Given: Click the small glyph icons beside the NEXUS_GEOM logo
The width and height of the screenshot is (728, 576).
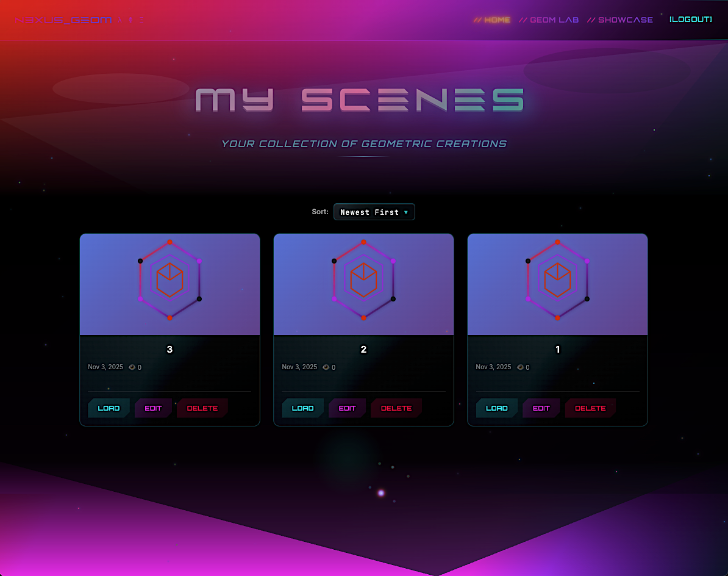Looking at the screenshot, I should coord(132,20).
